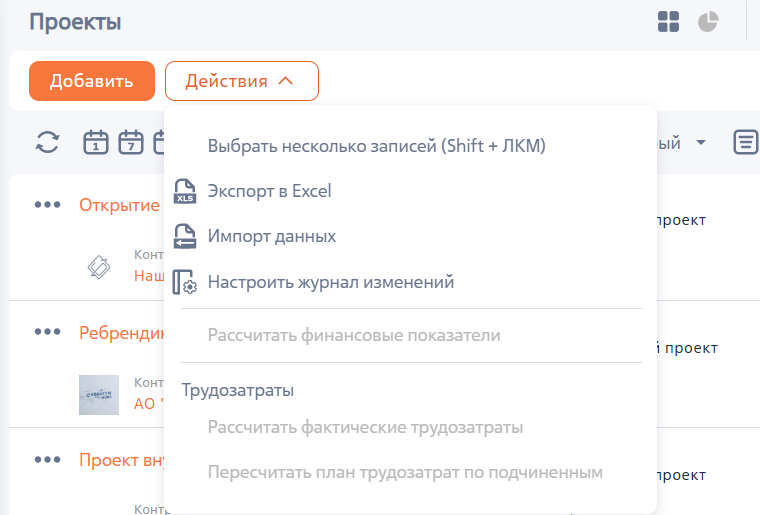Click the change journal settings icon

point(185,282)
